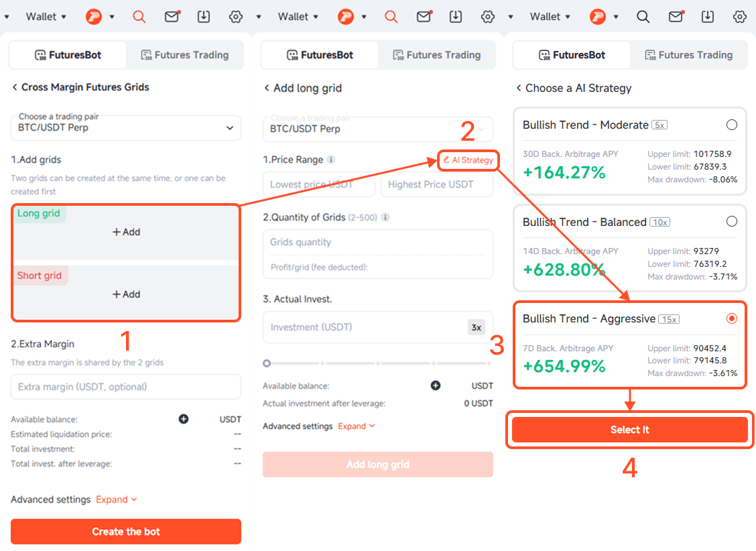The image size is (756, 551).
Task: Switch to Futures Trading tab above Cross Margin Futures Grids
Action: pos(185,55)
